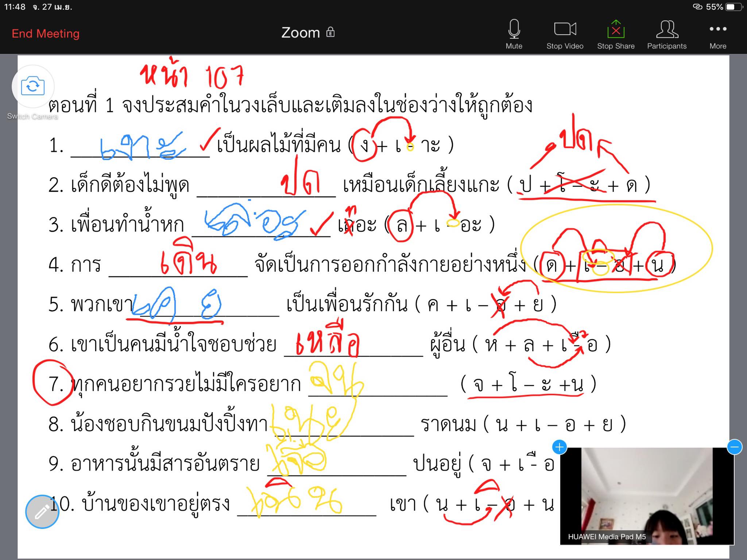This screenshot has width=747, height=560.
Task: Click the More options icon
Action: (x=718, y=33)
